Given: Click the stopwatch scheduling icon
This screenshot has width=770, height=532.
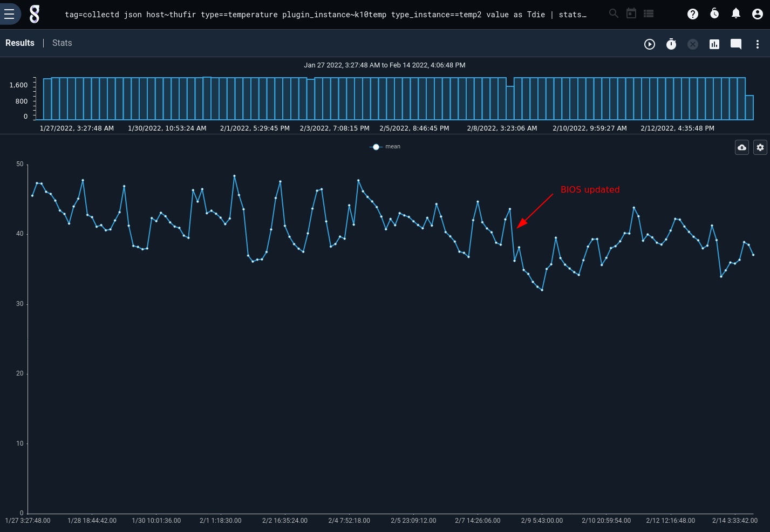Looking at the screenshot, I should tap(671, 44).
